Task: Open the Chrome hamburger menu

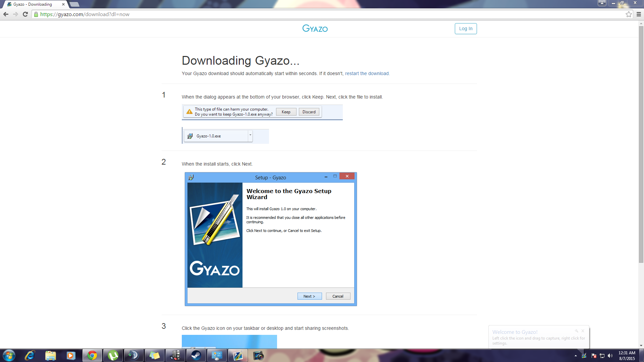Action: tap(639, 14)
